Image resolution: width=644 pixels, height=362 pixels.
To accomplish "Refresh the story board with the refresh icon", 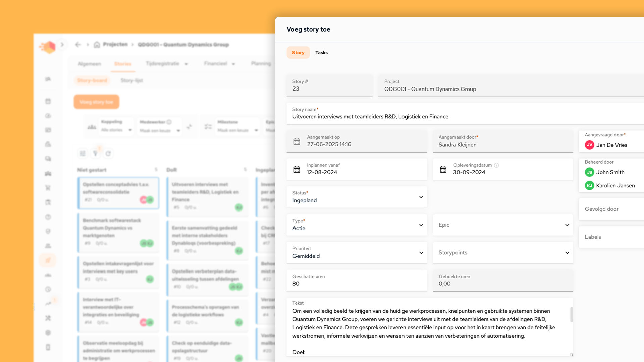I will tap(108, 153).
